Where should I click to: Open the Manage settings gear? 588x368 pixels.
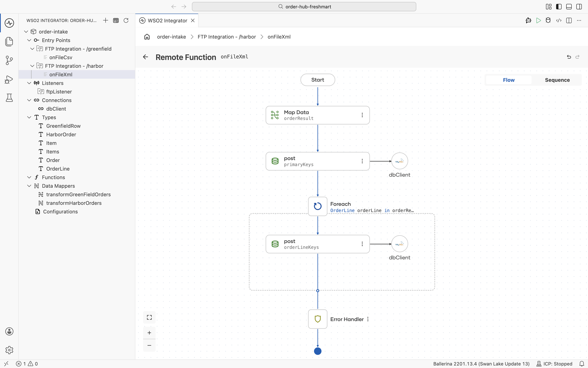pyautogui.click(x=9, y=350)
